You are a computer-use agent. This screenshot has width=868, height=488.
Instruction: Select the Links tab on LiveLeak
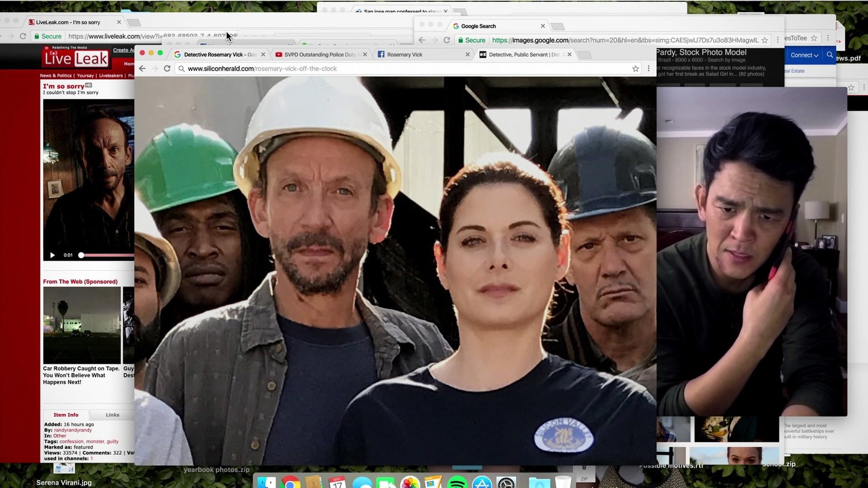tap(112, 415)
